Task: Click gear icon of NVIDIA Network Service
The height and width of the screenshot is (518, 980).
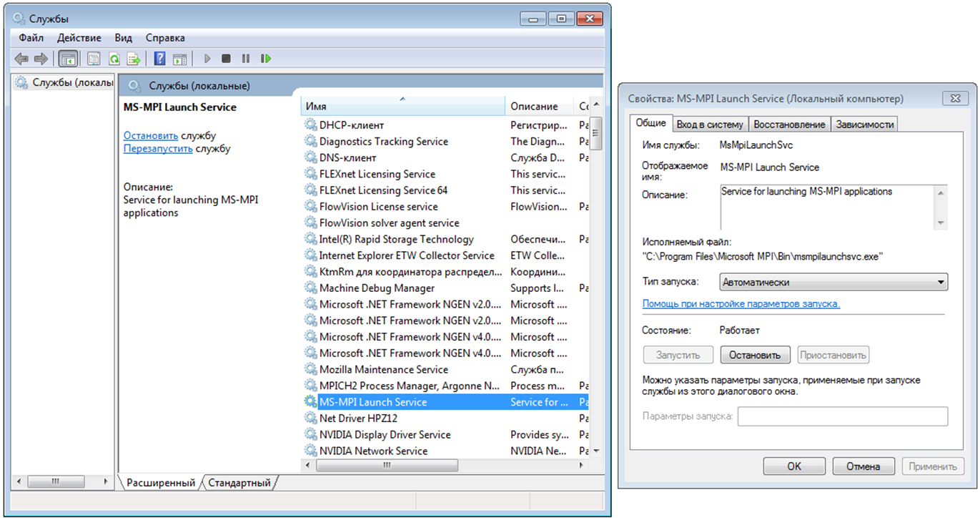Action: 311,451
